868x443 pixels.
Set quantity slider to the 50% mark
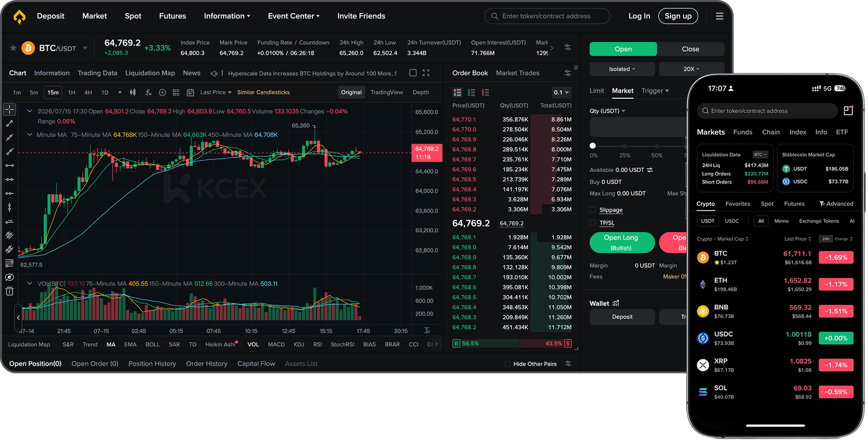pyautogui.click(x=657, y=146)
